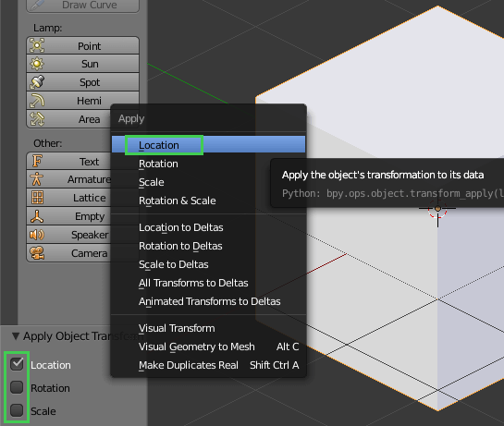Click the Draw Curve pencil icon
Image resolution: width=504 pixels, height=426 pixels.
(x=37, y=5)
